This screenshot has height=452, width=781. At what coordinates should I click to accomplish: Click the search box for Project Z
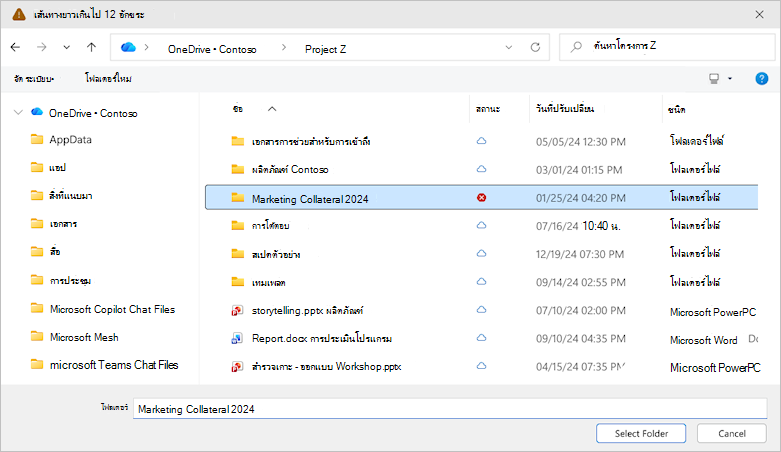(667, 47)
